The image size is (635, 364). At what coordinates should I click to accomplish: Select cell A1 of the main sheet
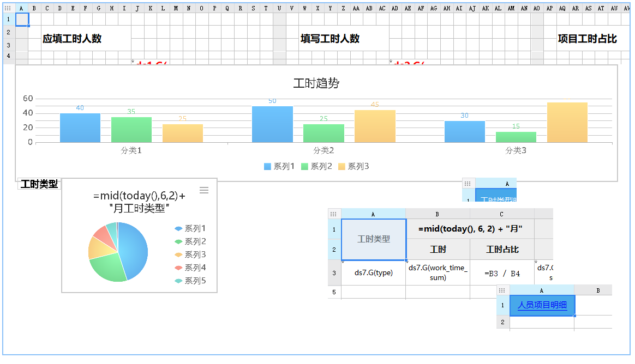(x=22, y=19)
